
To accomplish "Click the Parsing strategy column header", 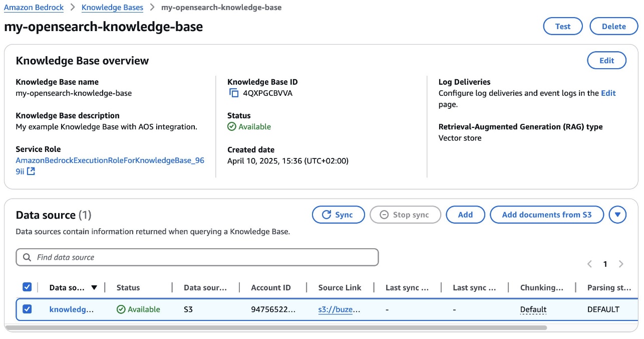I will (x=609, y=288).
